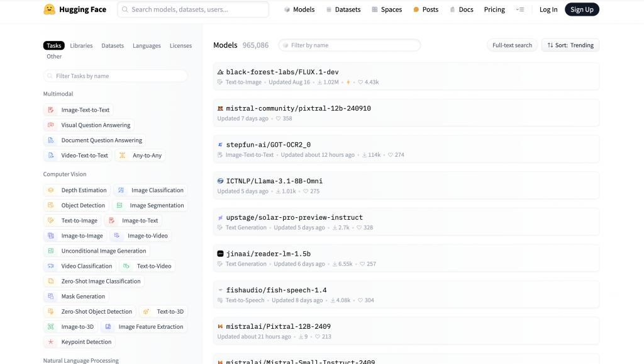Viewport: 644px width, 364px height.
Task: Open the stepfun-ai/GOT-OCR2_0 model
Action: [406, 149]
